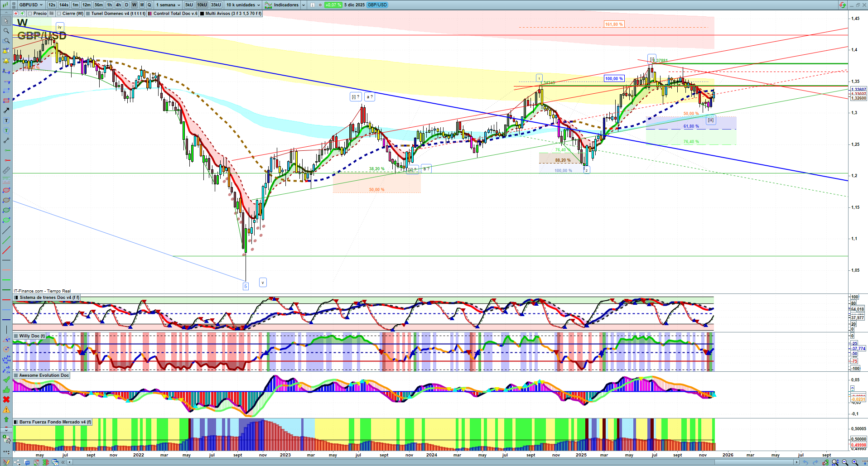Click the red down-arrow icon left of Precio
The image size is (868, 466).
16,14
